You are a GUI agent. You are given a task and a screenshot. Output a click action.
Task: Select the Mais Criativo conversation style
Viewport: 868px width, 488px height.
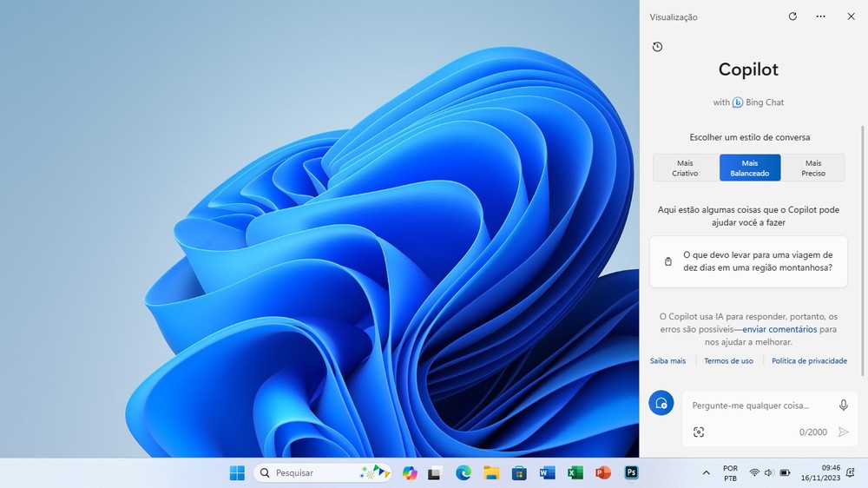pos(685,168)
